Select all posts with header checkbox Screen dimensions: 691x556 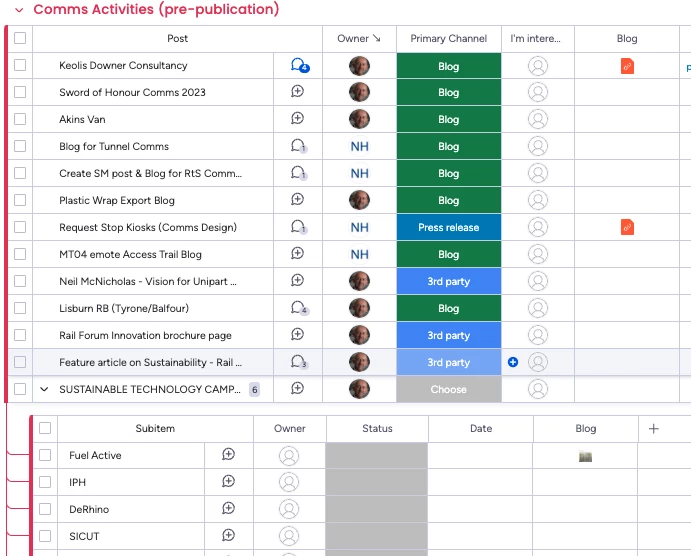[20, 38]
